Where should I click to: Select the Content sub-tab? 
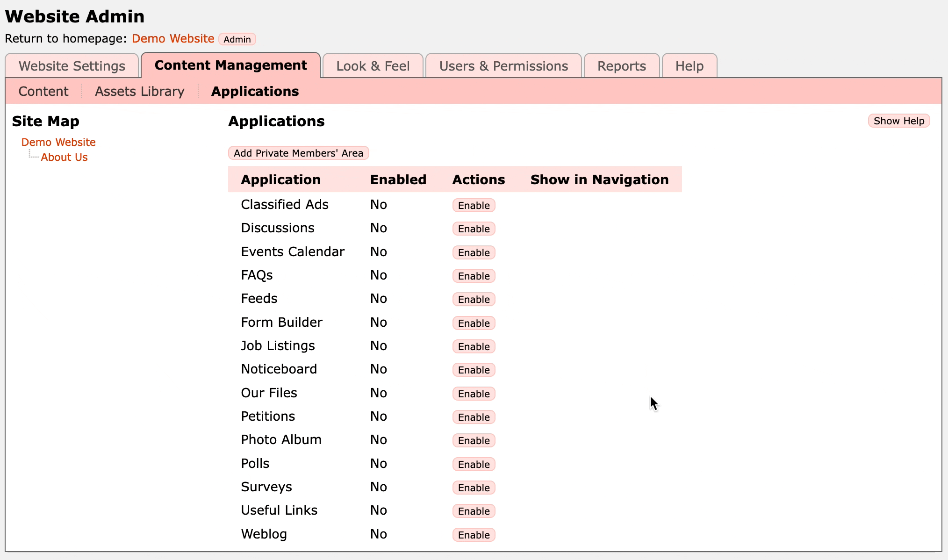pyautogui.click(x=43, y=91)
